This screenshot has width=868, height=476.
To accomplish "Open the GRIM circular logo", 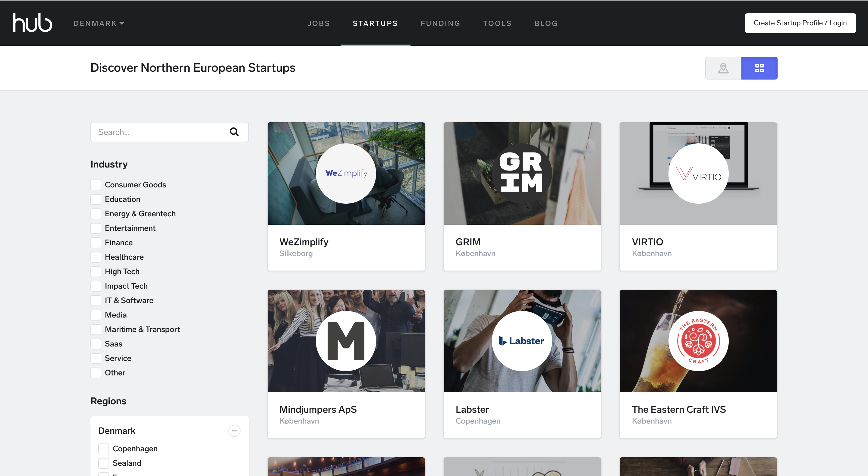I will point(522,173).
